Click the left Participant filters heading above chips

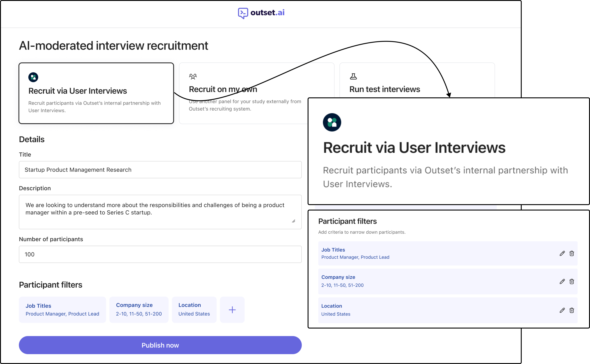coord(51,285)
